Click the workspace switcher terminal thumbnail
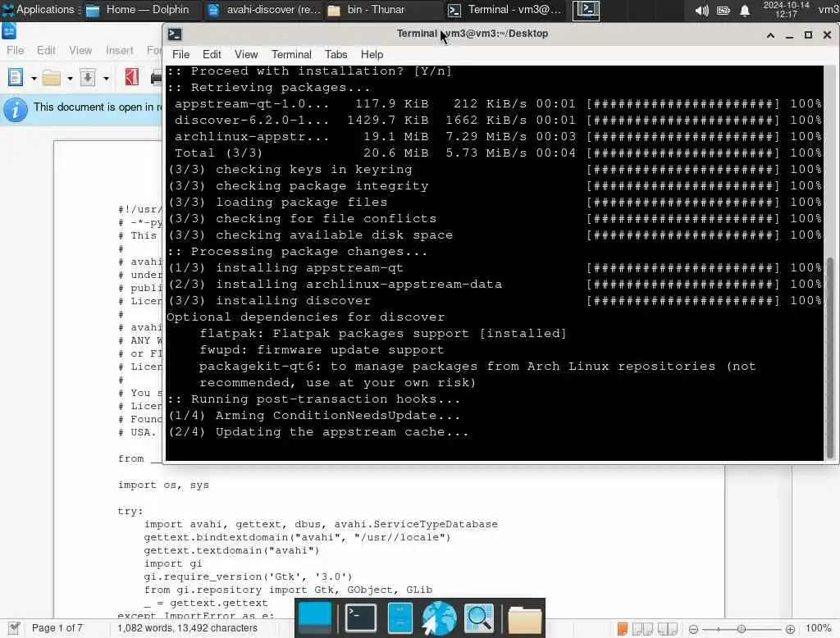Image resolution: width=840 pixels, height=638 pixels. (586, 10)
